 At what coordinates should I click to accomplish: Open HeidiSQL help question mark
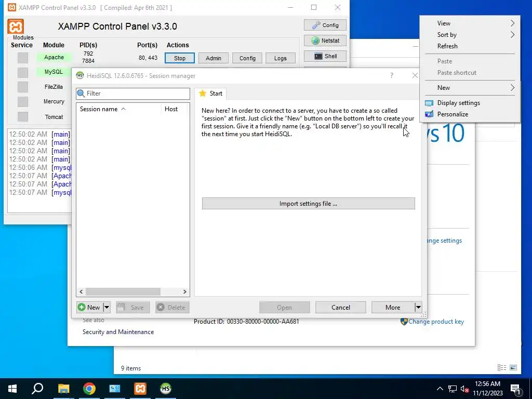coord(392,75)
